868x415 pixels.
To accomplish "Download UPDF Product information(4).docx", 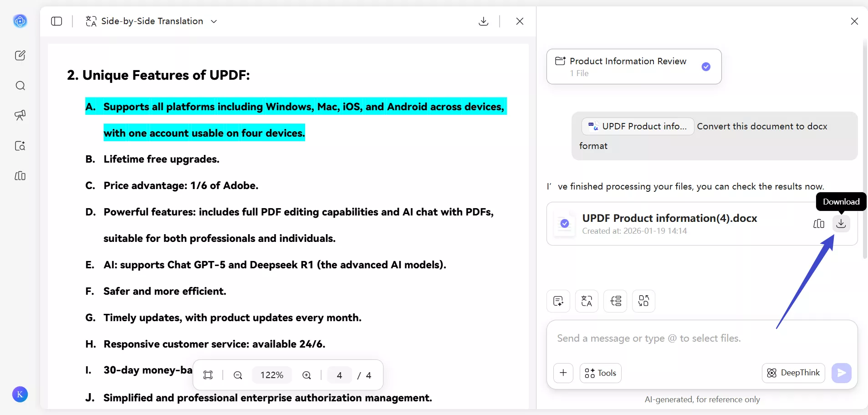I will coord(841,224).
